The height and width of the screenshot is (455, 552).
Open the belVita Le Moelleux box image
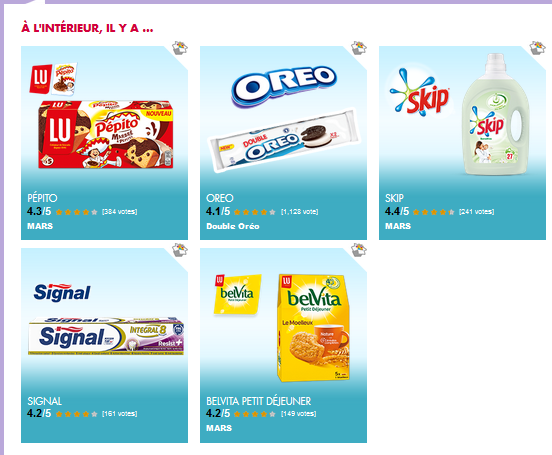314,328
